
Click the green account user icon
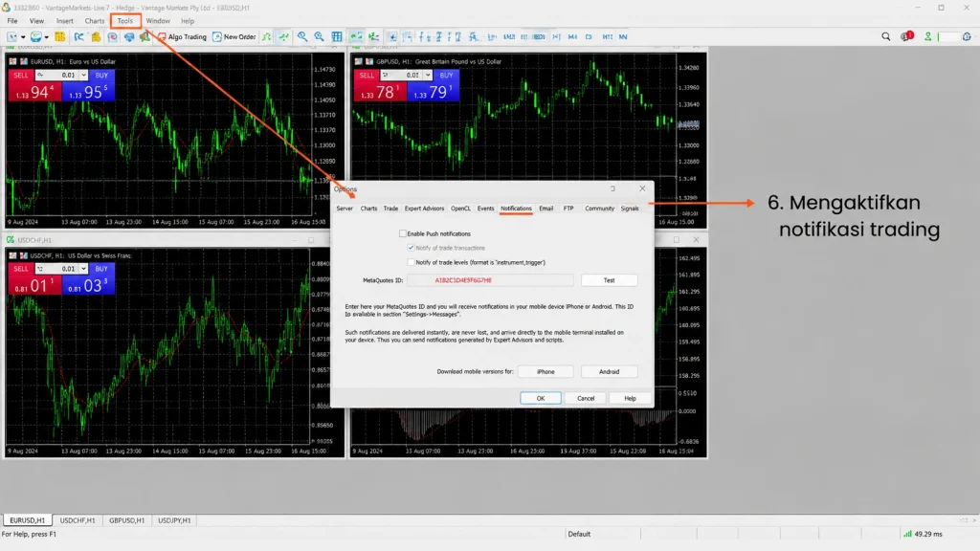928,37
